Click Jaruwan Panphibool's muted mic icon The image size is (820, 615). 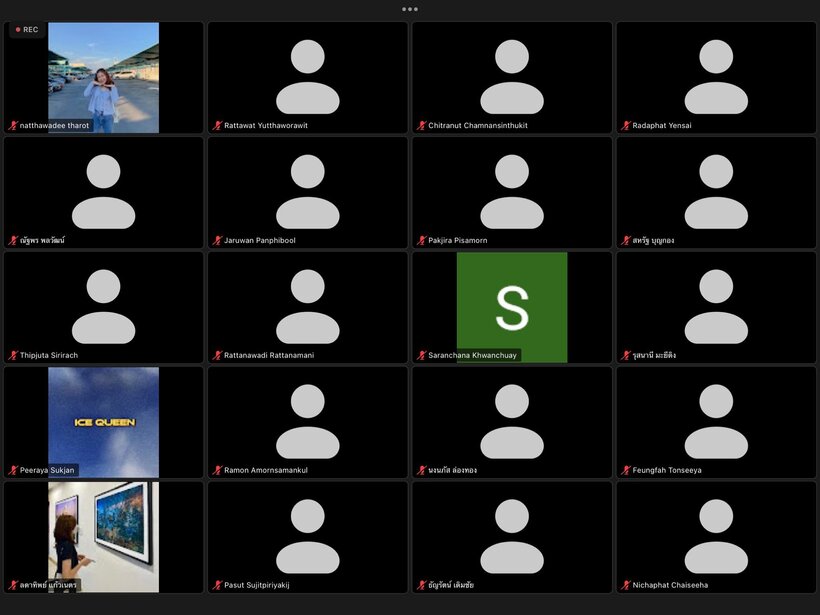coord(217,241)
